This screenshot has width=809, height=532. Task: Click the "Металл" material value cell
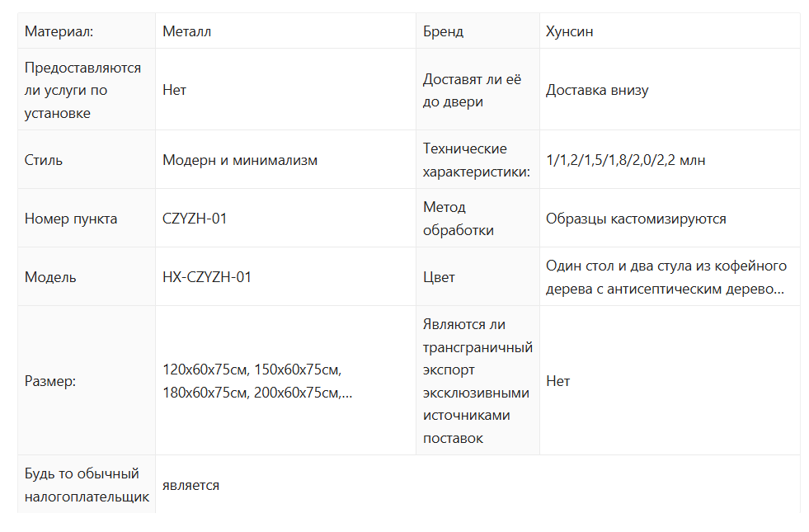[187, 31]
